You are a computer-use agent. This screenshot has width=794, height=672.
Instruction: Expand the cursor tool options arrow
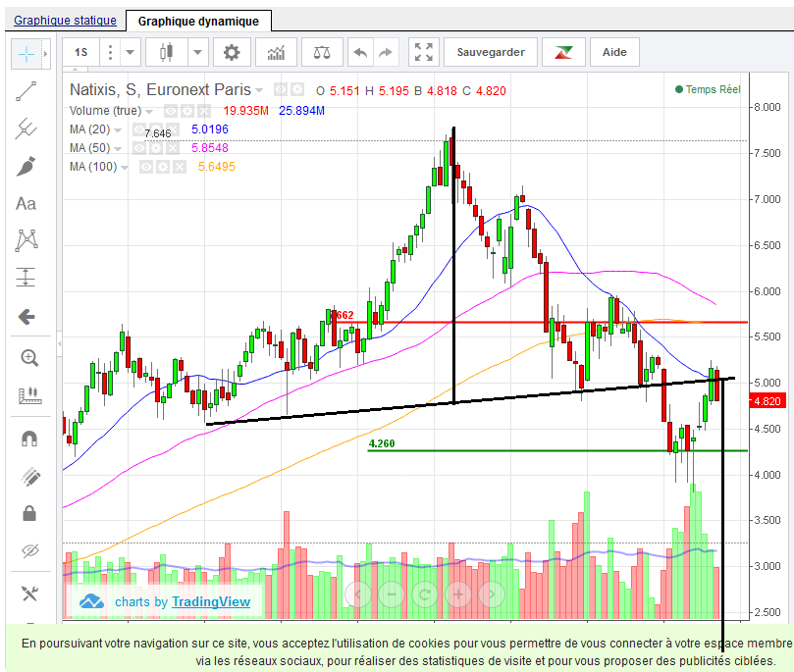[x=45, y=53]
